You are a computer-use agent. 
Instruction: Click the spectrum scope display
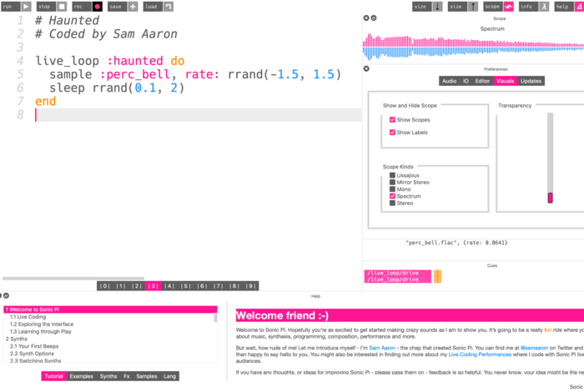(x=473, y=47)
